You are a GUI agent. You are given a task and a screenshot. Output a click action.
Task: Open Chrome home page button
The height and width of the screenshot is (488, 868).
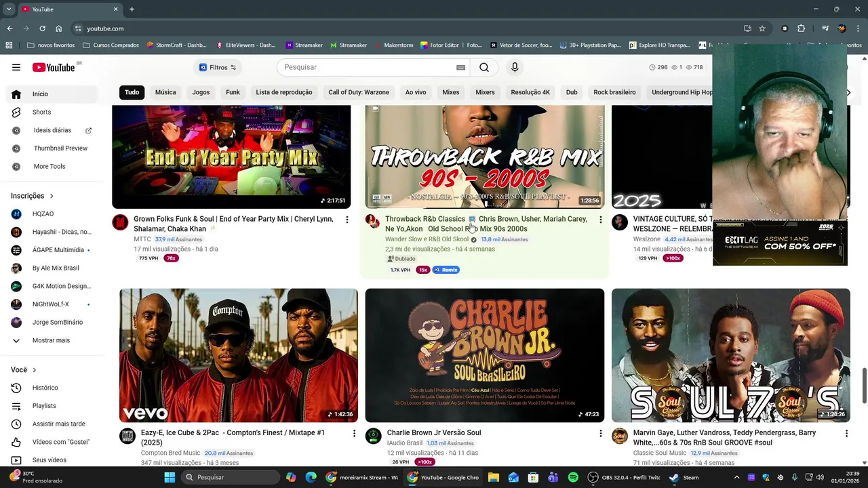[x=58, y=28]
